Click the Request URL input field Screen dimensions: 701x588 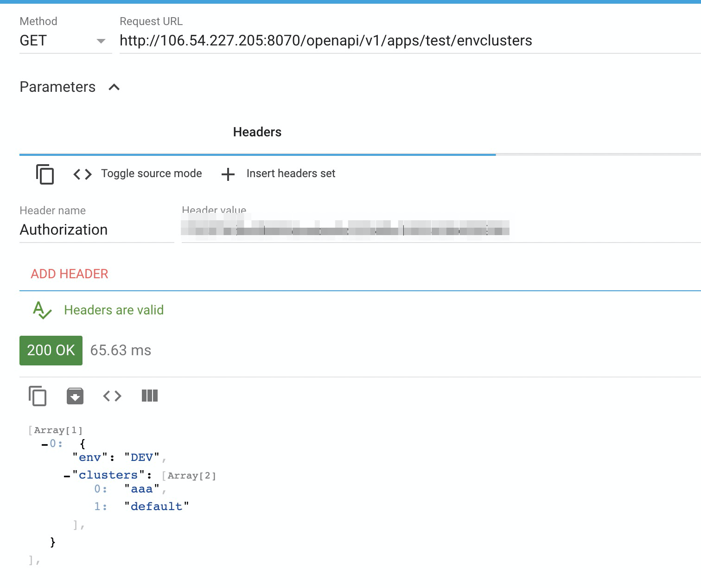point(325,41)
